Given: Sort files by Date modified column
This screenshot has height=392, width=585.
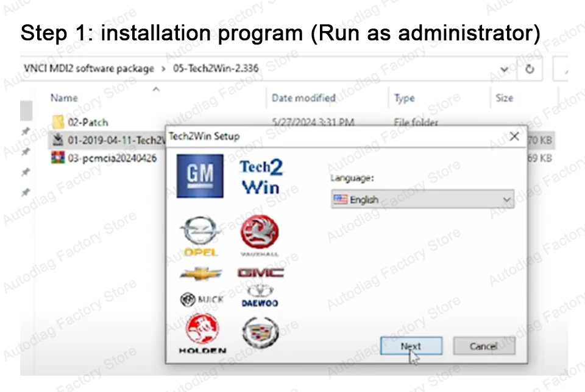Looking at the screenshot, I should pyautogui.click(x=303, y=98).
